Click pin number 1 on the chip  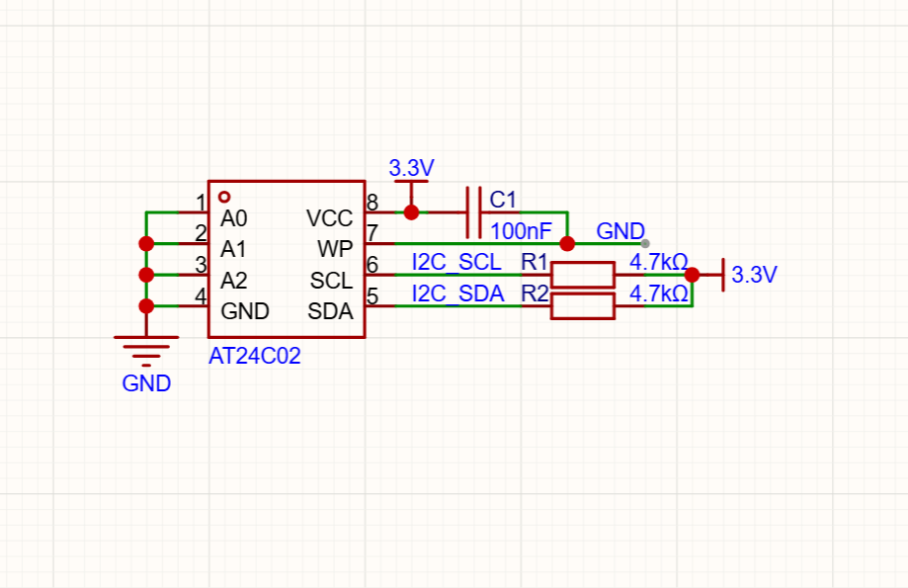tap(201, 203)
